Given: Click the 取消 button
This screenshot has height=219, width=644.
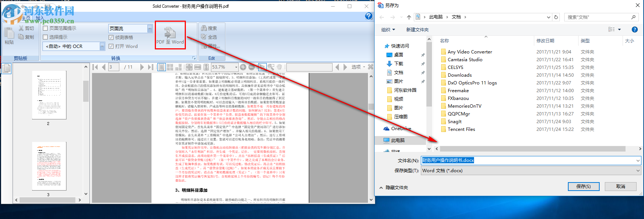Looking at the screenshot, I should click(x=621, y=187).
